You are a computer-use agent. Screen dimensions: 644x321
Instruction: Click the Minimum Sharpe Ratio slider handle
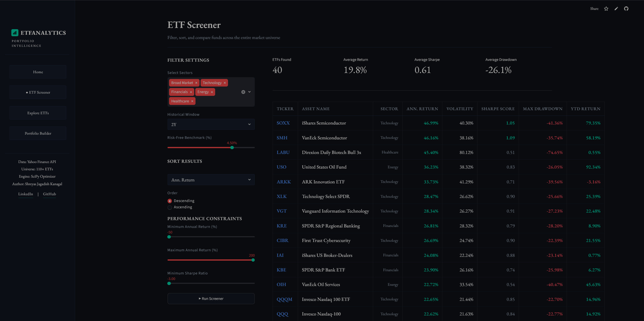click(x=169, y=283)
